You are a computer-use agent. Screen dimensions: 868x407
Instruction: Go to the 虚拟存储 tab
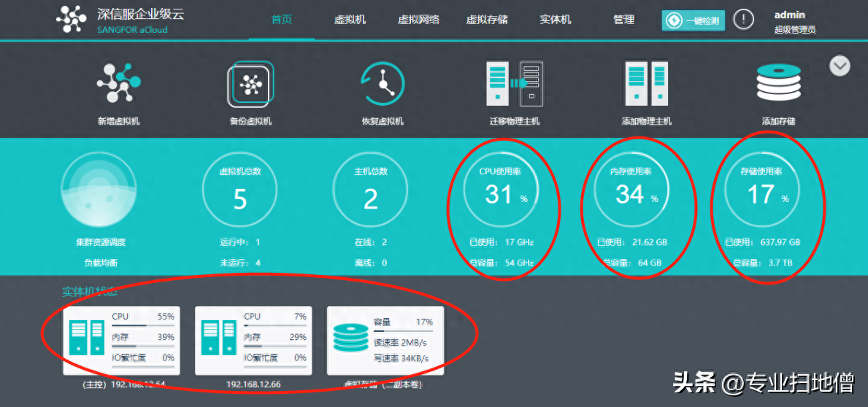pos(487,20)
